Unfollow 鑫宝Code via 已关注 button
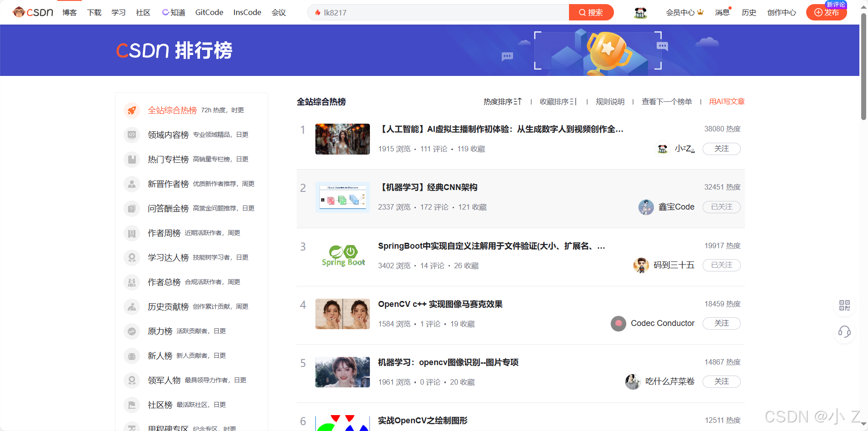This screenshot has width=868, height=431. (x=721, y=207)
